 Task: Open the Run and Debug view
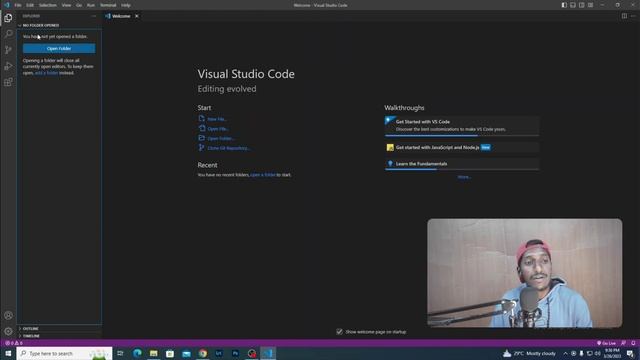(x=8, y=66)
